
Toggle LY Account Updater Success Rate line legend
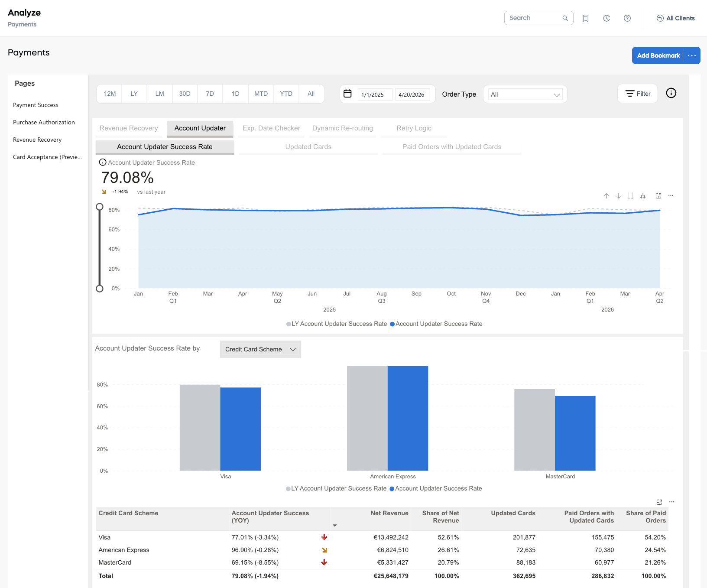pos(337,324)
